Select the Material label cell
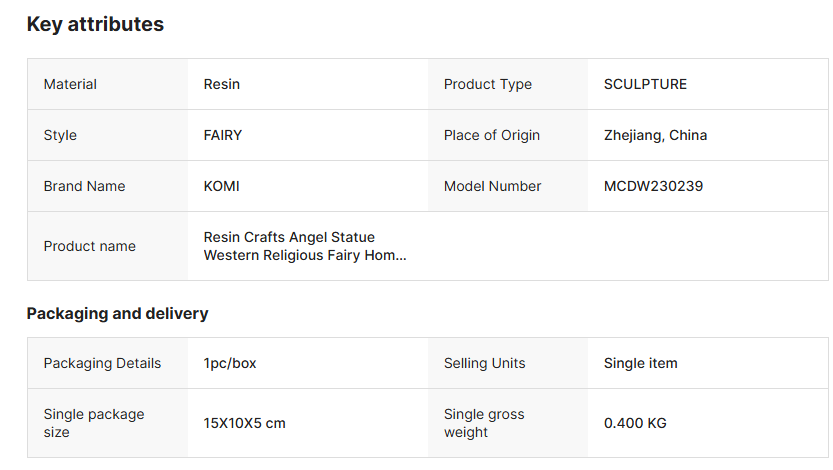Image resolution: width=833 pixels, height=470 pixels. [x=70, y=84]
